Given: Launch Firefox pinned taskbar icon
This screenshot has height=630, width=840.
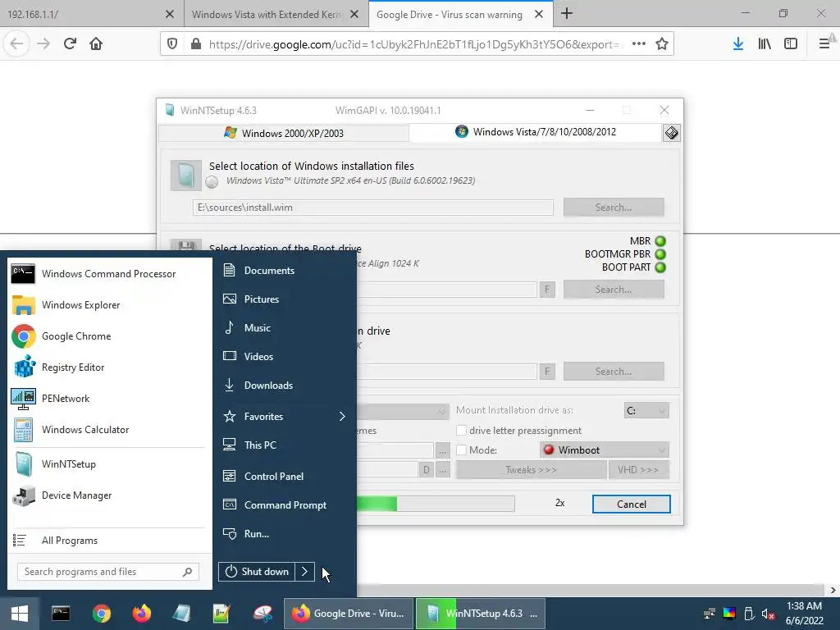Looking at the screenshot, I should pos(141,614).
